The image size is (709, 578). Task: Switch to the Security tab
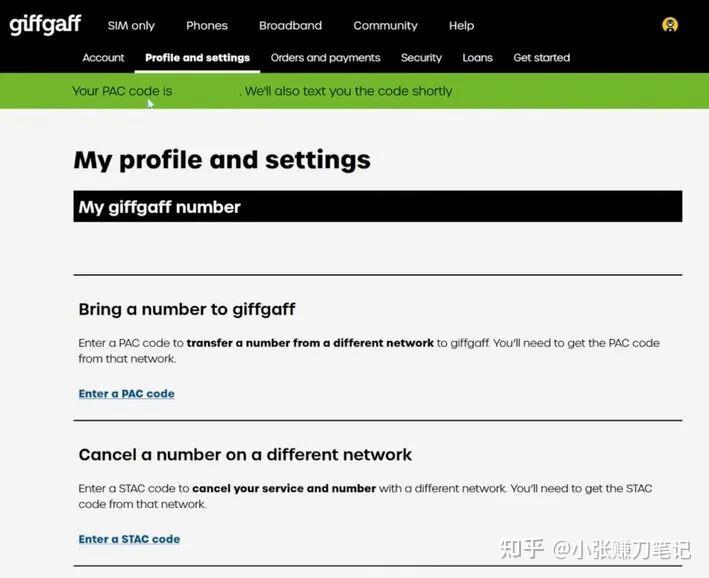[421, 58]
